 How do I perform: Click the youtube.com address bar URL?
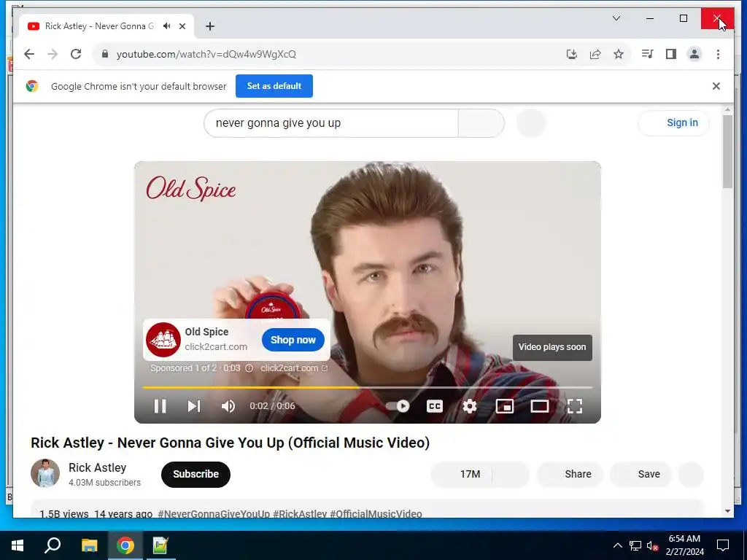point(206,54)
